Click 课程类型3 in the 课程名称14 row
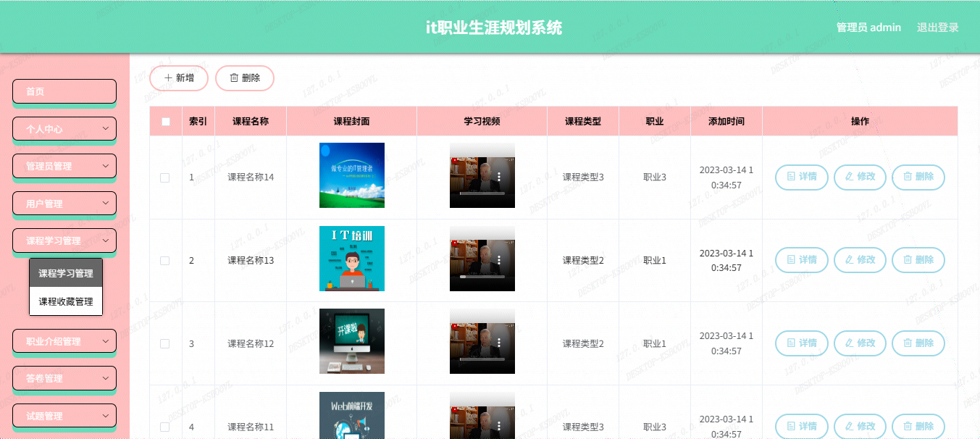This screenshot has height=439, width=980. 583,177
